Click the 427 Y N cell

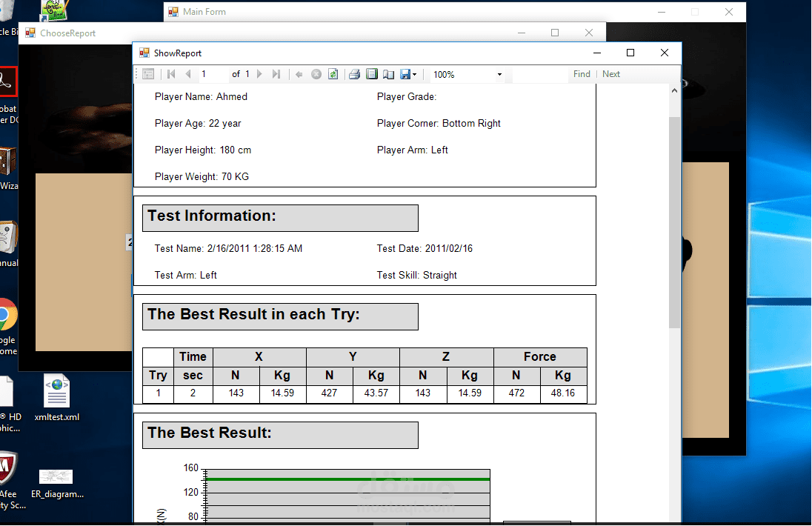click(x=330, y=393)
